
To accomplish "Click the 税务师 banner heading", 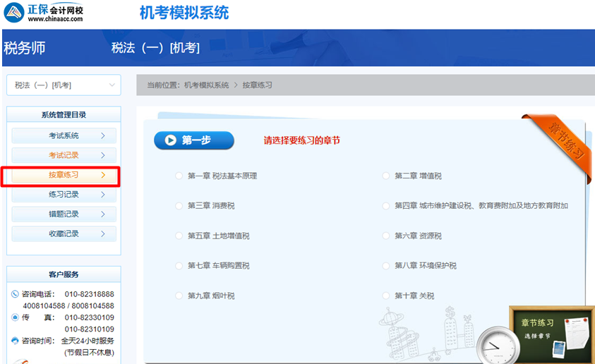I will 25,48.
